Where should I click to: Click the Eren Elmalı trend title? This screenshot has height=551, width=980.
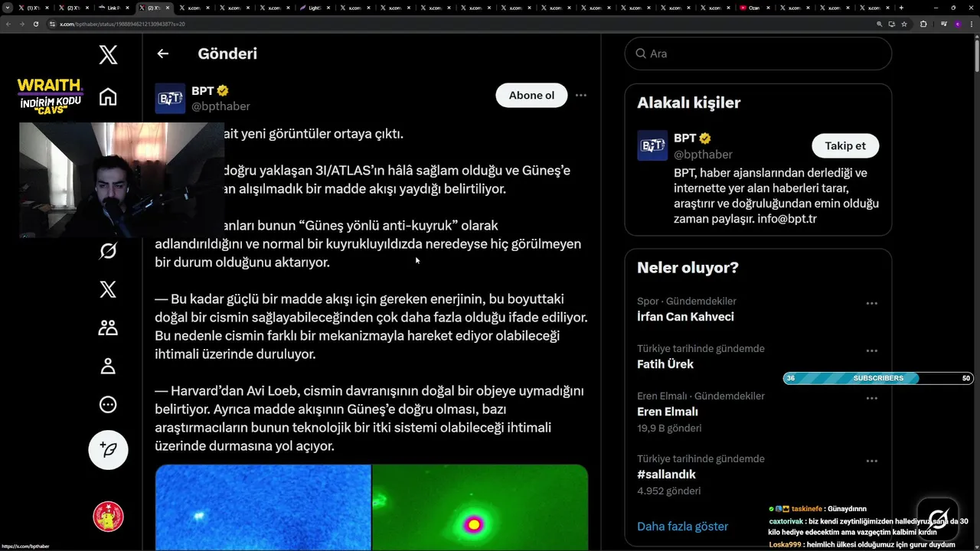tap(668, 412)
